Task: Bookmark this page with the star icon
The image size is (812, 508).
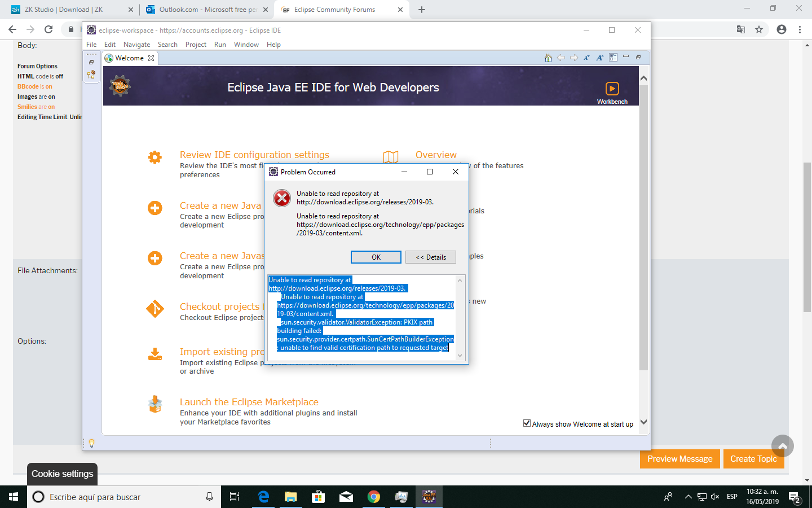Action: coord(759,29)
